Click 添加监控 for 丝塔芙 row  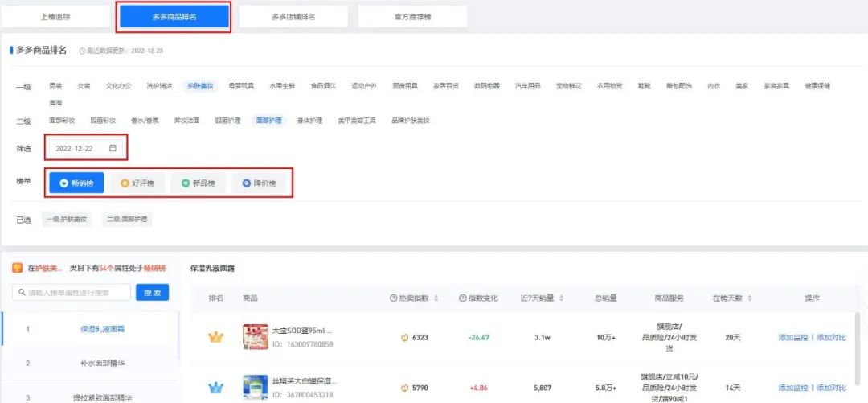(x=792, y=388)
